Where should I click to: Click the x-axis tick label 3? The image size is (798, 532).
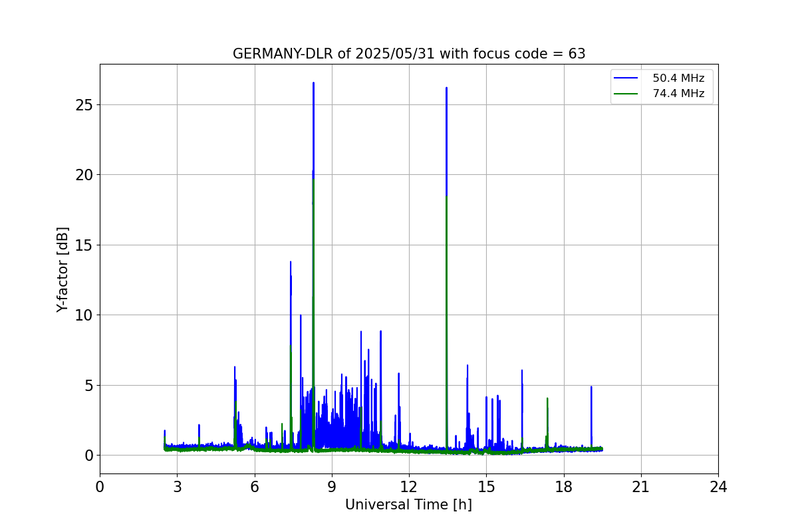click(177, 487)
